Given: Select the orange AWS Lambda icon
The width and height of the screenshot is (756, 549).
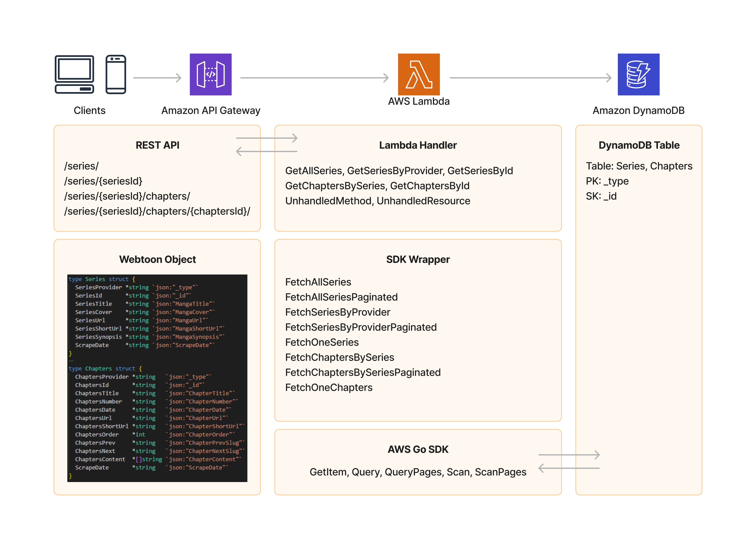Looking at the screenshot, I should pos(418,74).
